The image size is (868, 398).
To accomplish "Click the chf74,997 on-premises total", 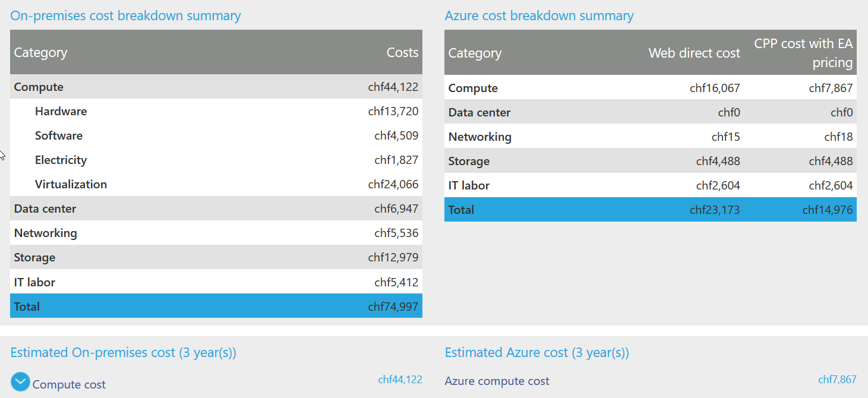I will [x=393, y=307].
